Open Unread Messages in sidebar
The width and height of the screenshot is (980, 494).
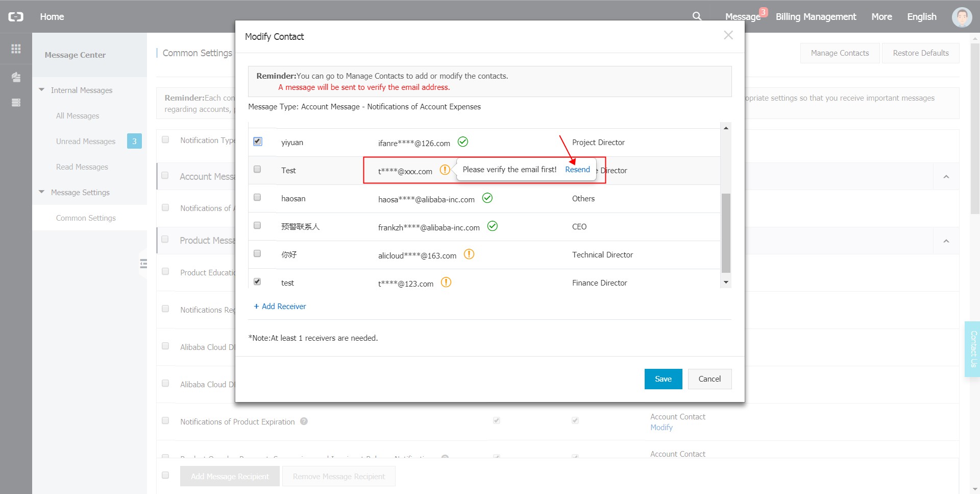[86, 141]
